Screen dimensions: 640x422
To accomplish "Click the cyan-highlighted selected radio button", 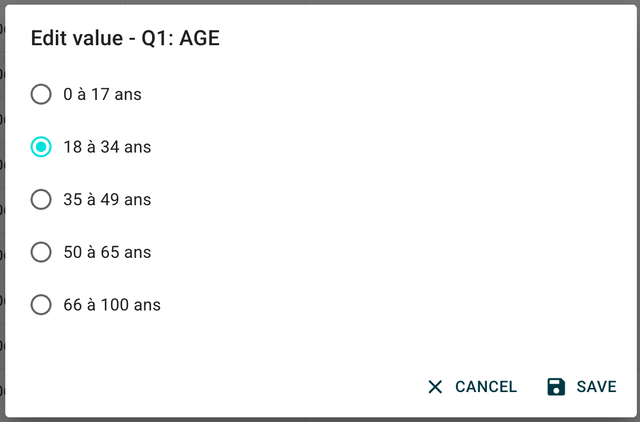I will click(x=41, y=147).
